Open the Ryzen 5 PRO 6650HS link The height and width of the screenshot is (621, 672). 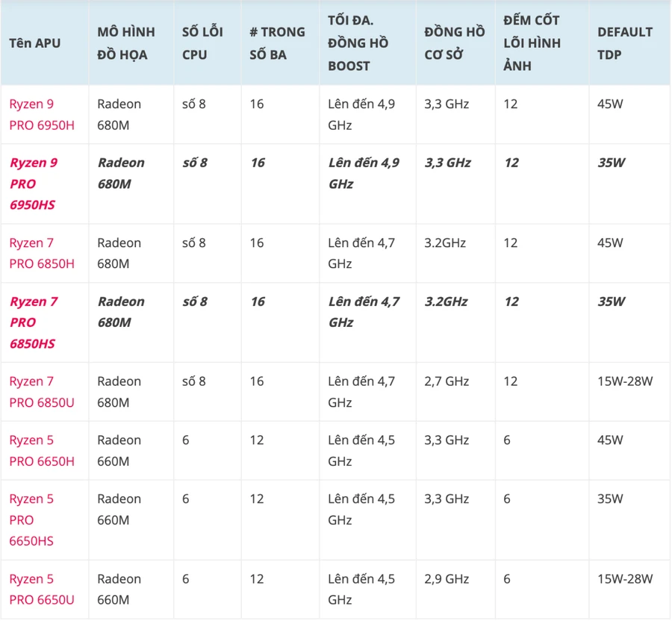(31, 520)
